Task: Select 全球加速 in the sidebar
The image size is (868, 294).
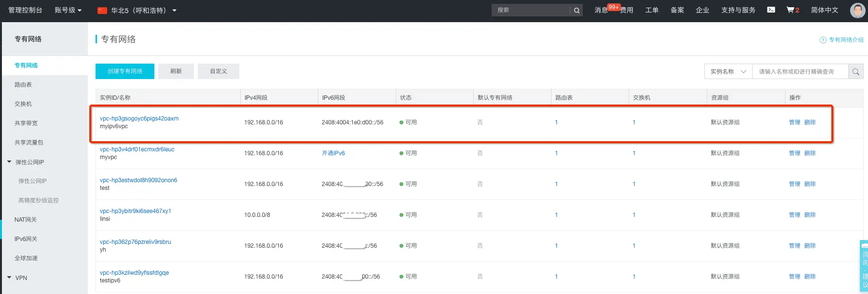Action: (26, 258)
